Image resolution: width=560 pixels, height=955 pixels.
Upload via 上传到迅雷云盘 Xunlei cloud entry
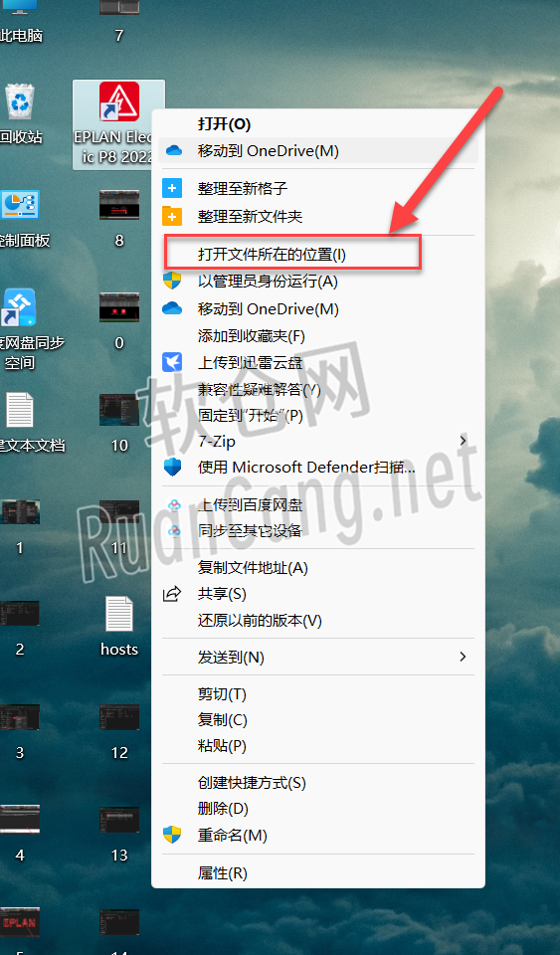pos(317,363)
